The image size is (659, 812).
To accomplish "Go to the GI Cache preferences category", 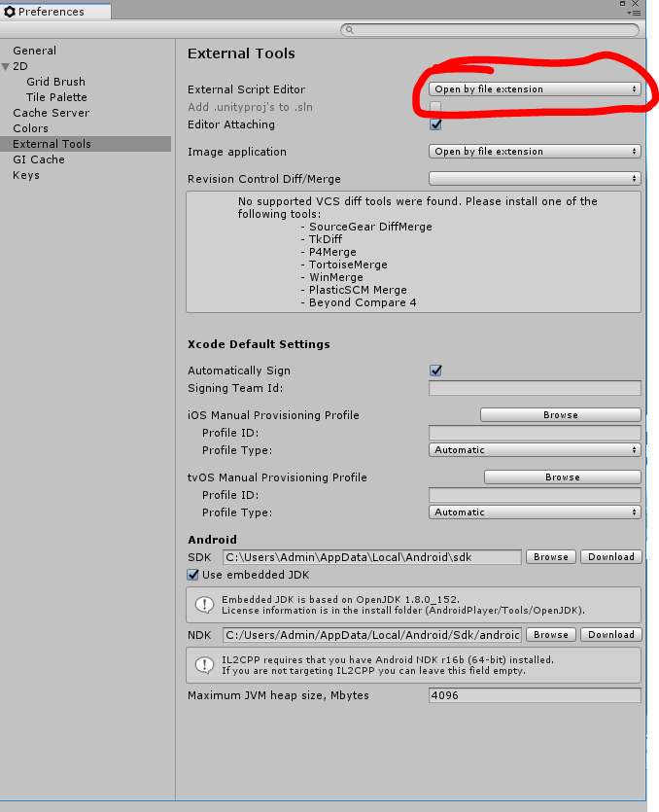I will click(x=39, y=159).
